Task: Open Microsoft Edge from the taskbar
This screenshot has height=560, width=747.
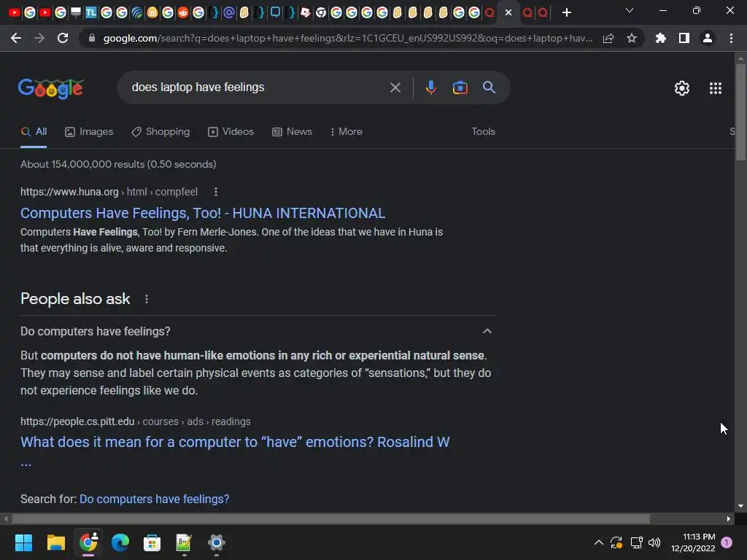Action: point(120,542)
